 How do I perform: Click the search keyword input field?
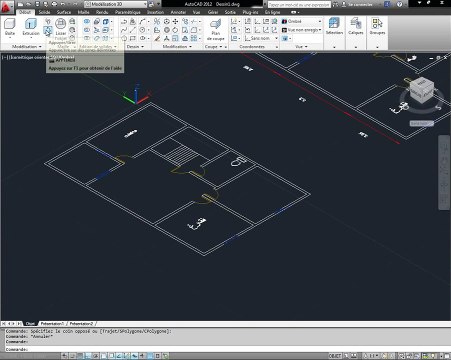point(299,4)
